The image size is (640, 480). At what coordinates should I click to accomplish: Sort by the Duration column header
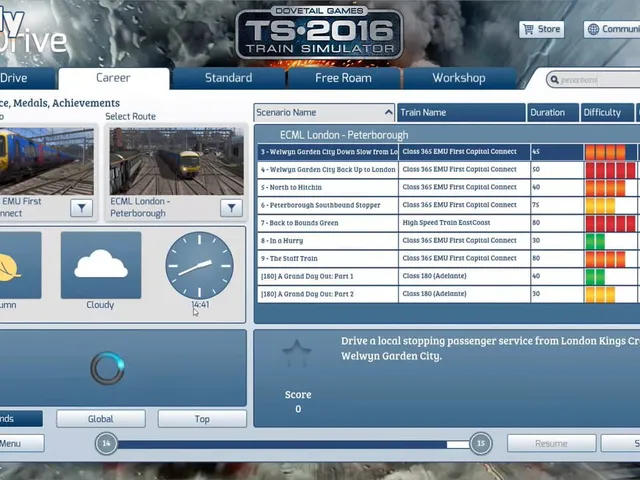(x=553, y=112)
